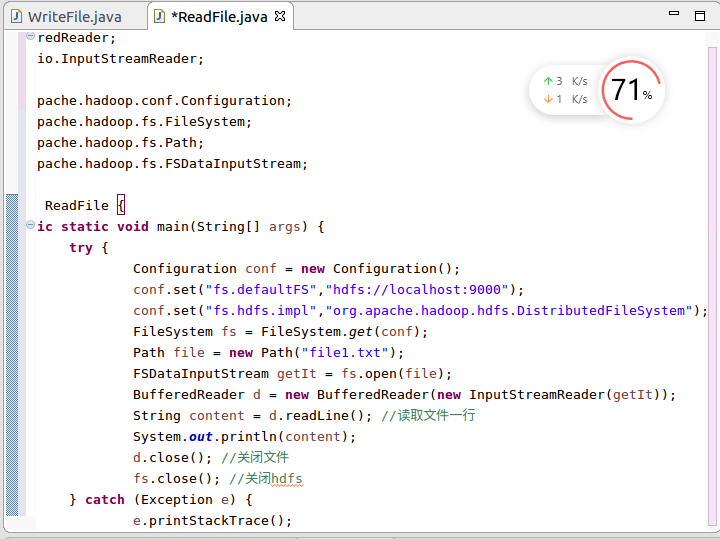Close the ReadFile.java tab

coord(280,17)
